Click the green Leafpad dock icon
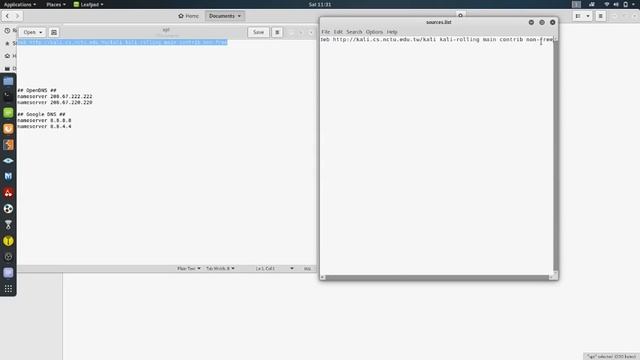640x360 pixels. point(8,113)
